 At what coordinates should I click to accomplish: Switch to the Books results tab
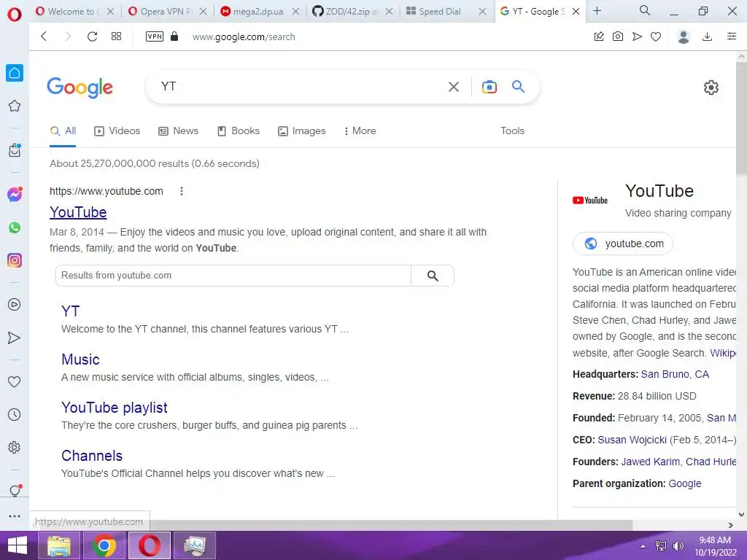(239, 131)
